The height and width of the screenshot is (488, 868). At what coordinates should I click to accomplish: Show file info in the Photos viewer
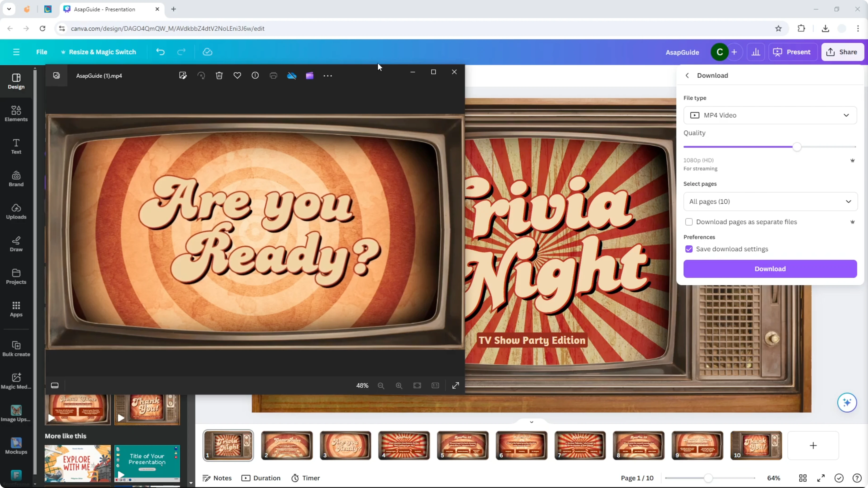(255, 75)
